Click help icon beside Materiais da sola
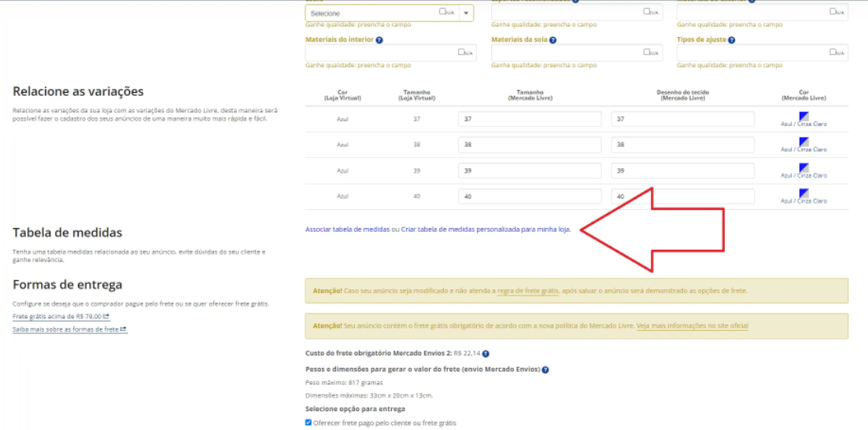868x430 pixels. 552,40
